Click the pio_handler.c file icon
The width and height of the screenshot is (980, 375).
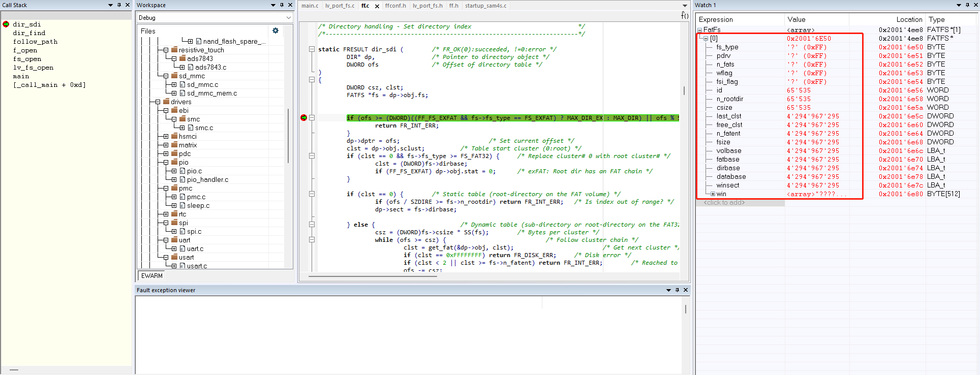182,179
